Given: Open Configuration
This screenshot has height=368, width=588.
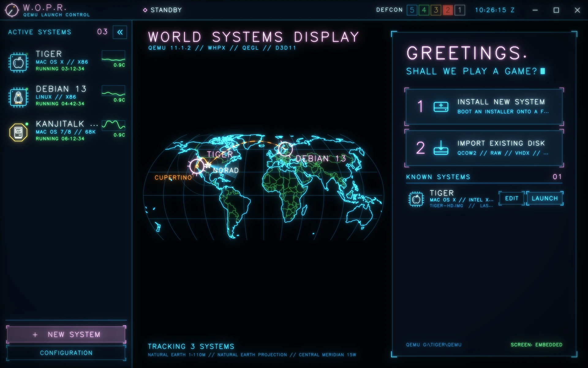Looking at the screenshot, I should [66, 353].
